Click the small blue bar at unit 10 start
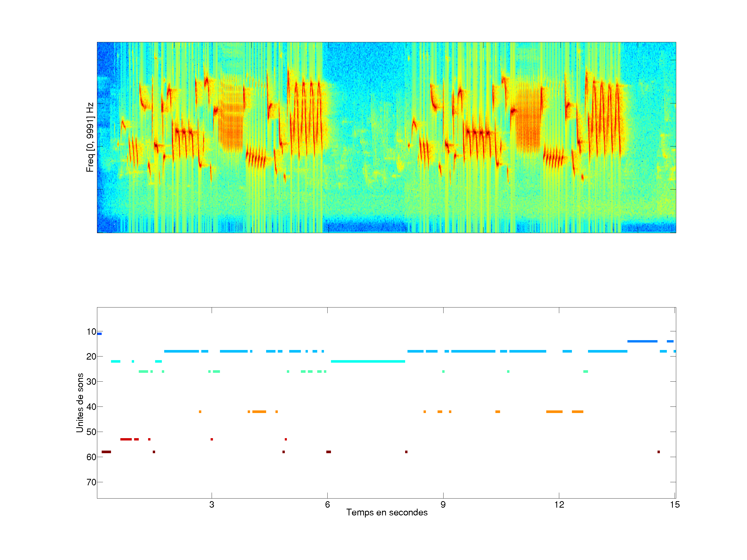The width and height of the screenshot is (747, 560). [99, 334]
